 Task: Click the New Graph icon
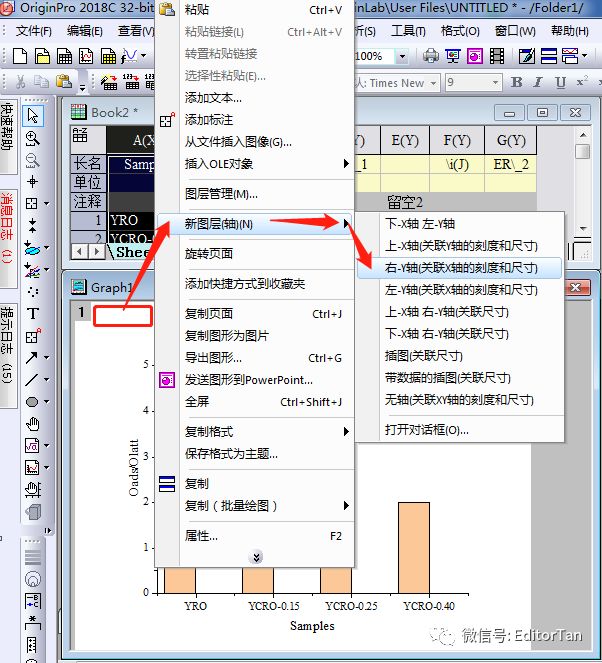(86, 56)
